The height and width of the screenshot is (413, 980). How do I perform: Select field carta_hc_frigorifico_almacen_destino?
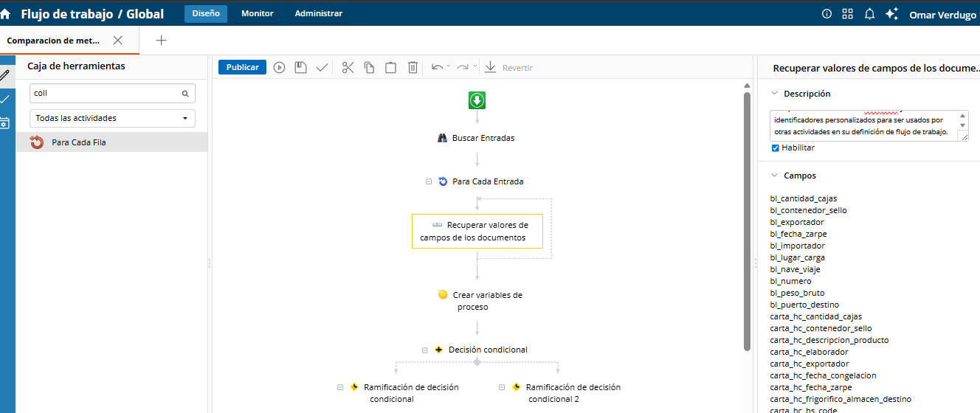841,399
